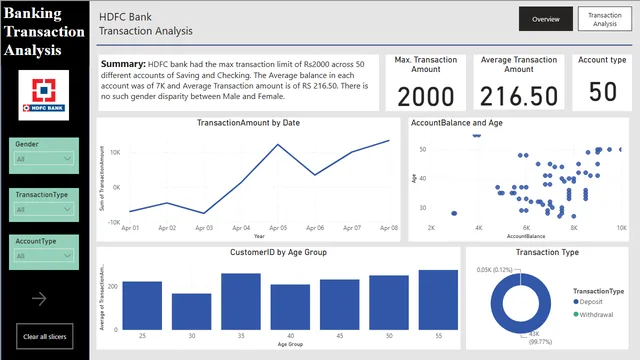The image size is (640, 360).
Task: Click the TransactionAmount by Date chart title
Action: coord(248,123)
